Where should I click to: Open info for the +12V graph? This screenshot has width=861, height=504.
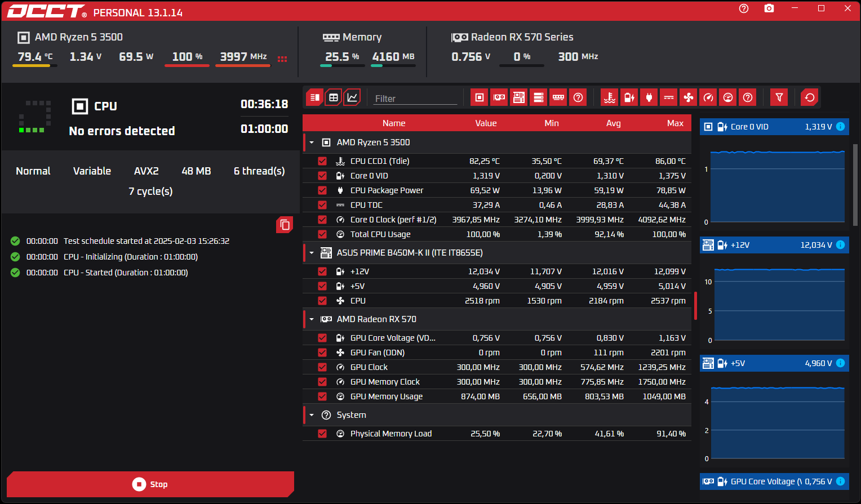[841, 245]
